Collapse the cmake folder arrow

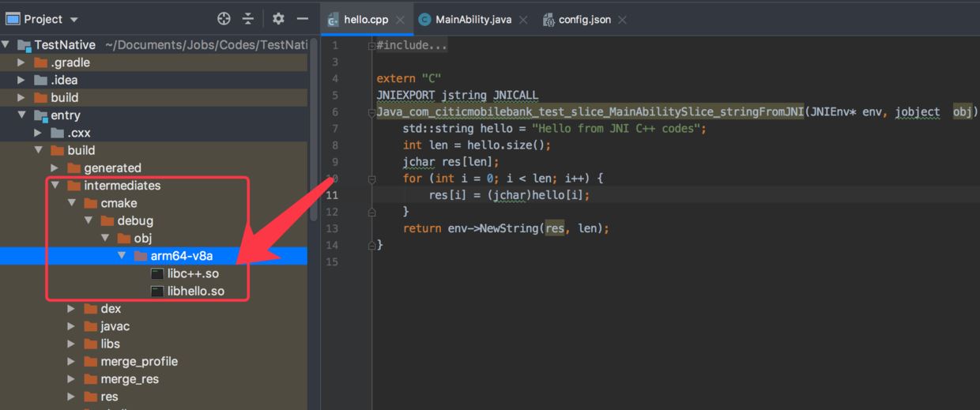coord(72,203)
